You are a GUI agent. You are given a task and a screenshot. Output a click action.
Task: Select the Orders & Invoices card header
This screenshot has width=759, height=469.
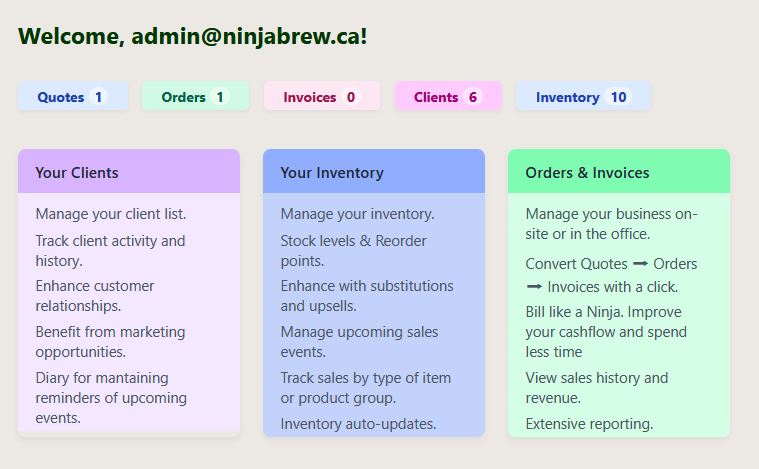[x=619, y=171]
